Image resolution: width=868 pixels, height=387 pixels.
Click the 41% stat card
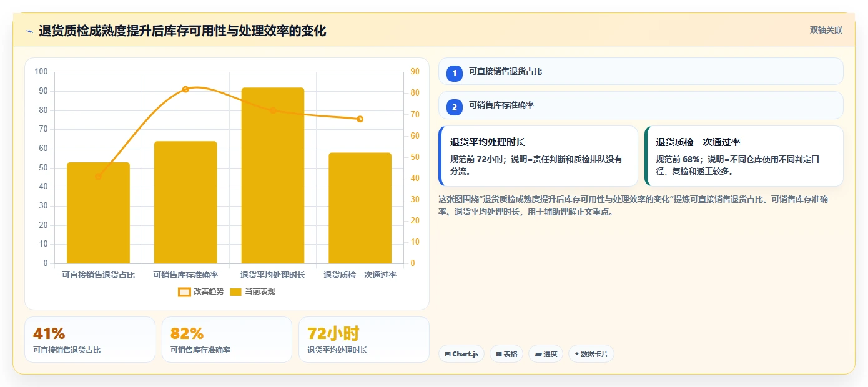(x=90, y=340)
